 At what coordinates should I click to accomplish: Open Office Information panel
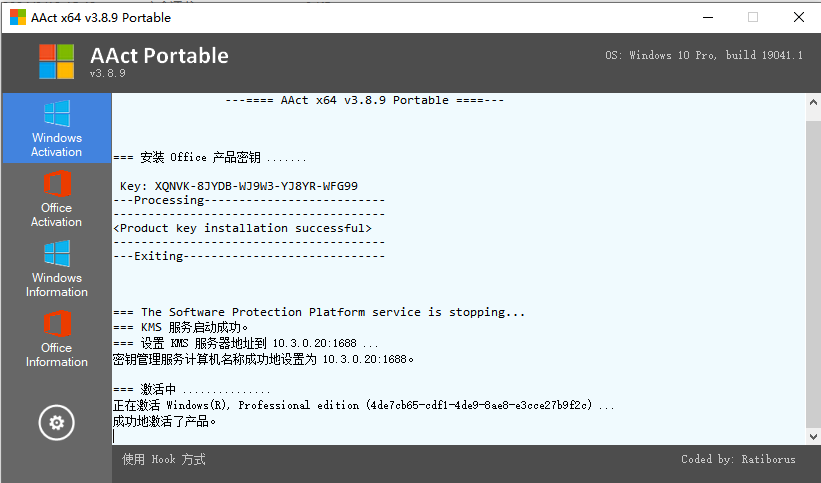pyautogui.click(x=57, y=339)
